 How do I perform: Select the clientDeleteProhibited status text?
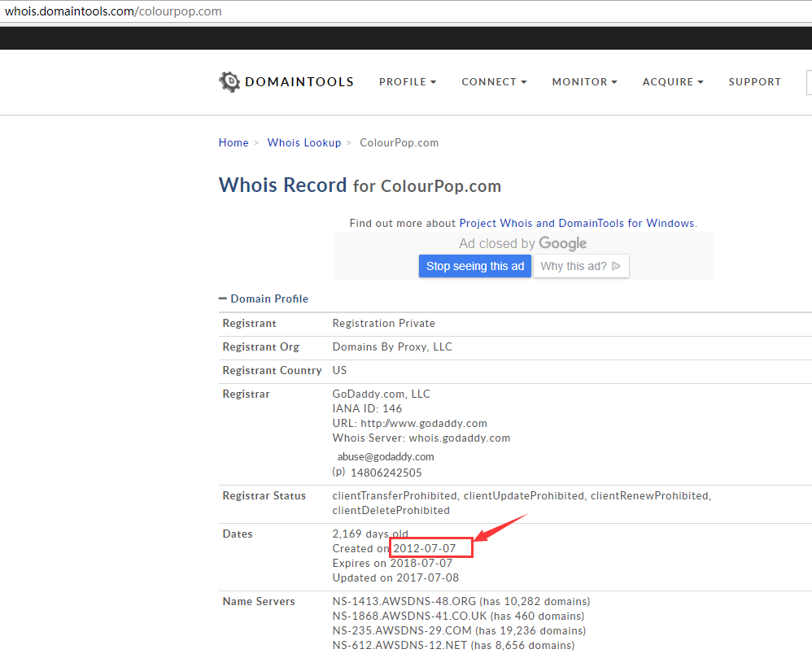[391, 511]
